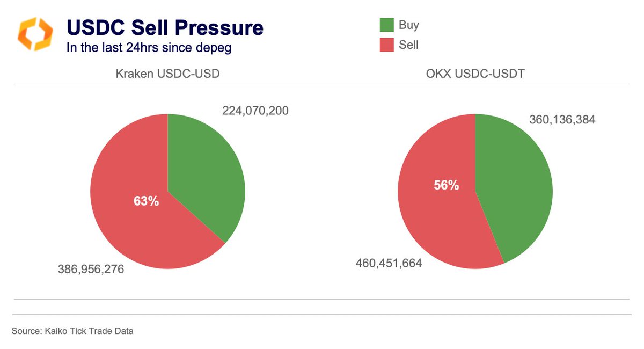This screenshot has width=644, height=349.
Task: Click the 63% label in Kraken pie
Action: [146, 201]
